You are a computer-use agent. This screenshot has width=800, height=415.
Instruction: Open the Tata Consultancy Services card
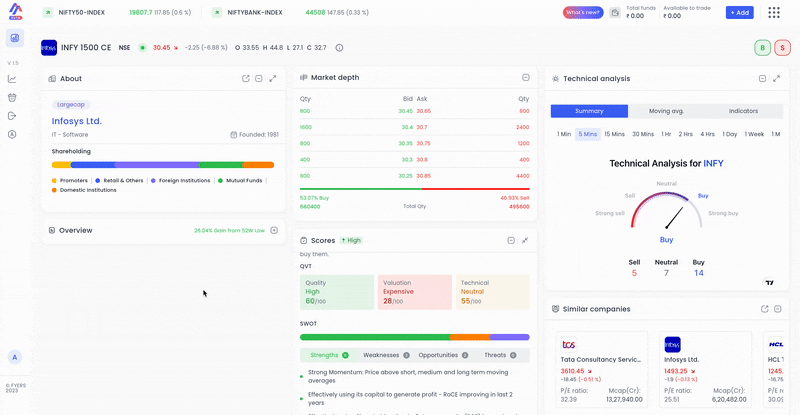point(602,369)
